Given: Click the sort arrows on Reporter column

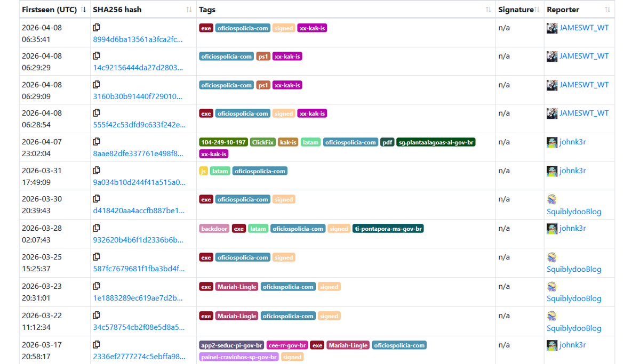Looking at the screenshot, I should pyautogui.click(x=607, y=9).
